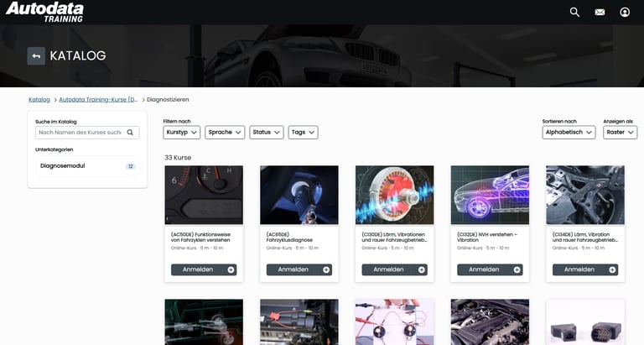
Task: Click title AC50DE Funktionsweise von Fahrzyklen verstehen
Action: point(201,238)
